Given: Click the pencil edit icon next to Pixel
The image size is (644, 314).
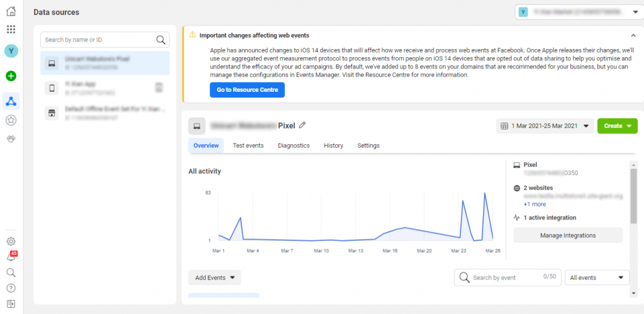Looking at the screenshot, I should coord(303,125).
